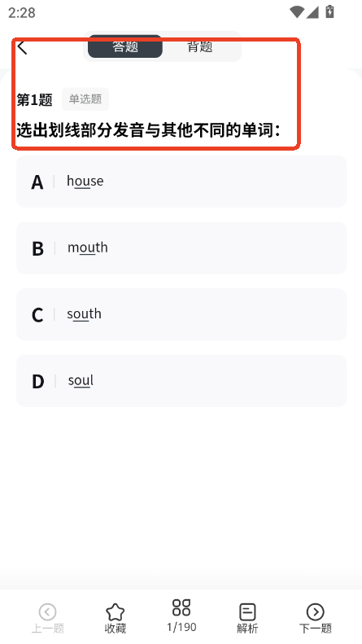Open the 解析 explanation icon
362x644 pixels.
click(247, 612)
